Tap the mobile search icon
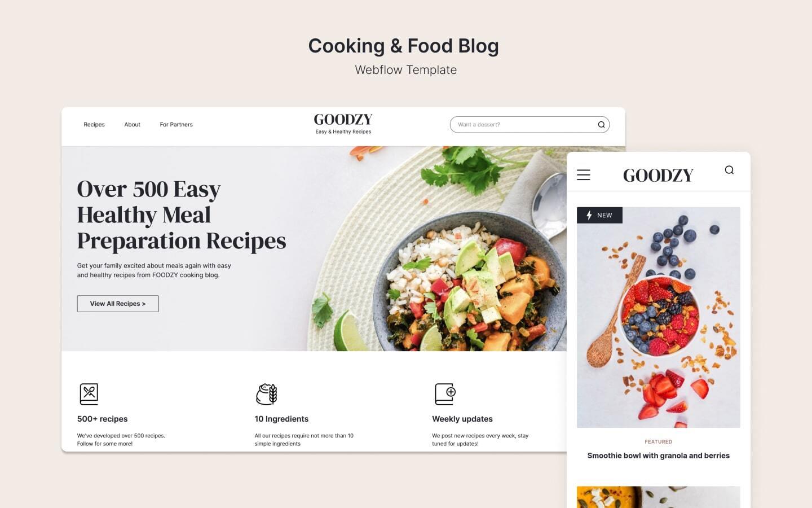 pos(729,170)
